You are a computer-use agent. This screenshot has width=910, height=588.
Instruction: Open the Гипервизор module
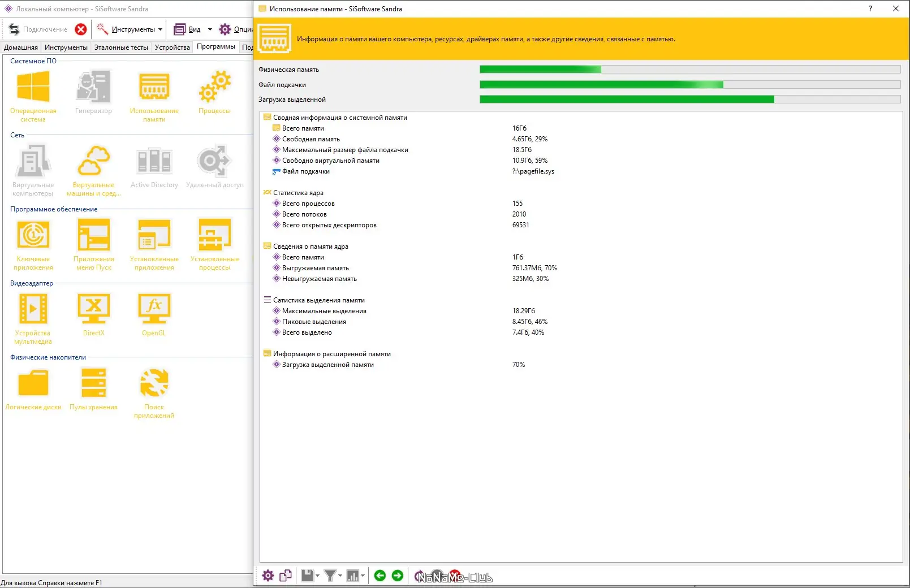[x=93, y=92]
